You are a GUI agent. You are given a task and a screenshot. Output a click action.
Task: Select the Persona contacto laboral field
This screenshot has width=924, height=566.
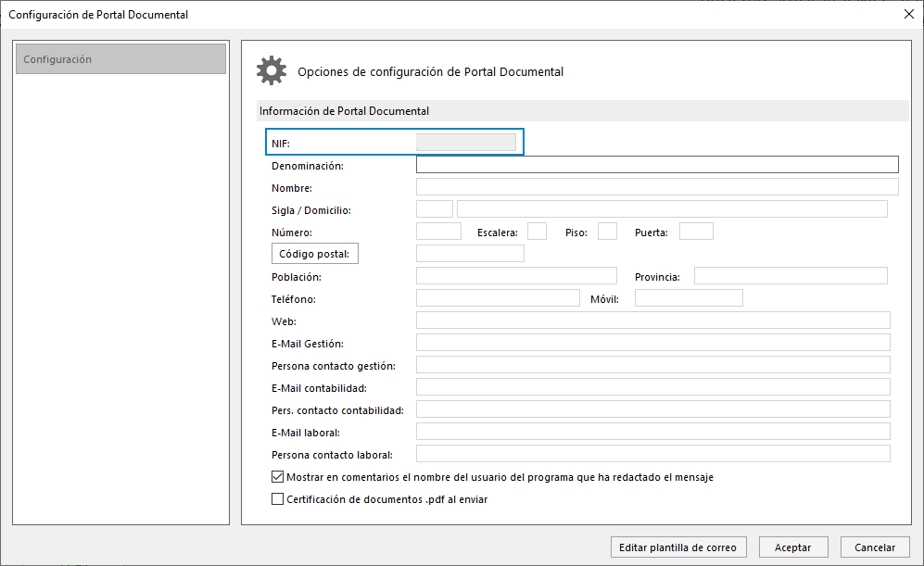pyautogui.click(x=653, y=454)
